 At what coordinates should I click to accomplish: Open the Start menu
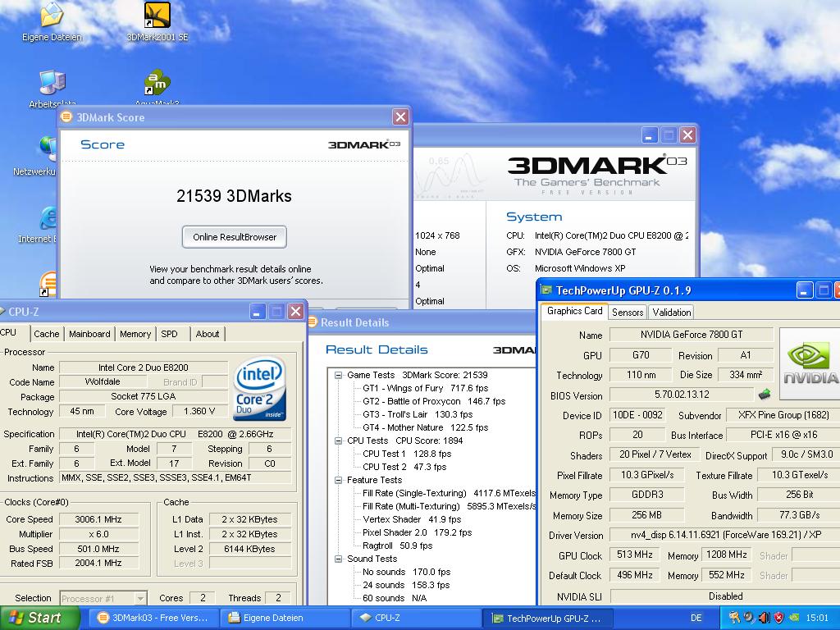click(x=39, y=618)
